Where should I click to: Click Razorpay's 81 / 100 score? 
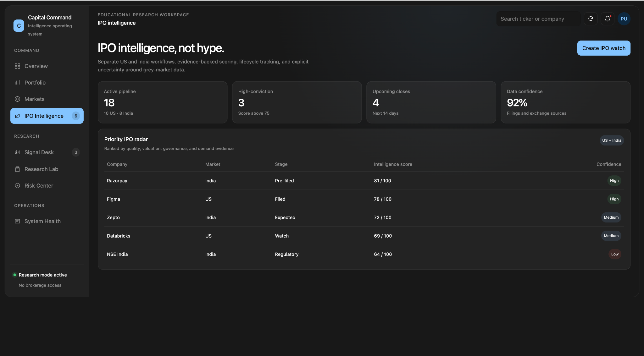(x=382, y=181)
